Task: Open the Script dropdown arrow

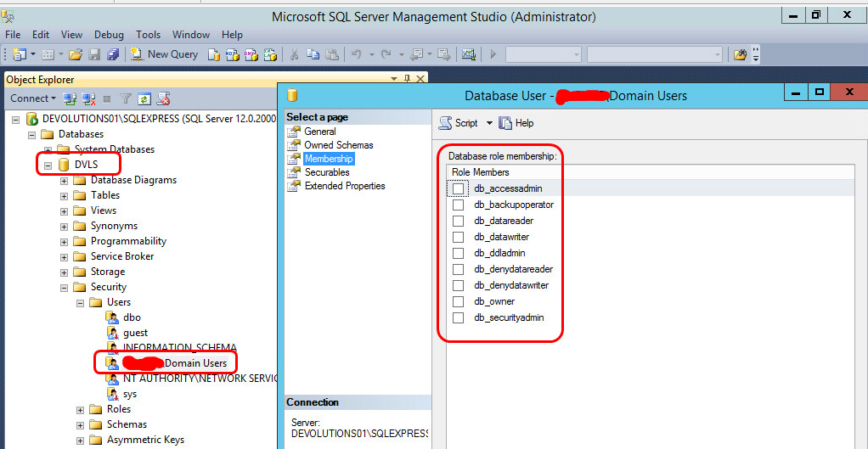Action: pos(489,123)
